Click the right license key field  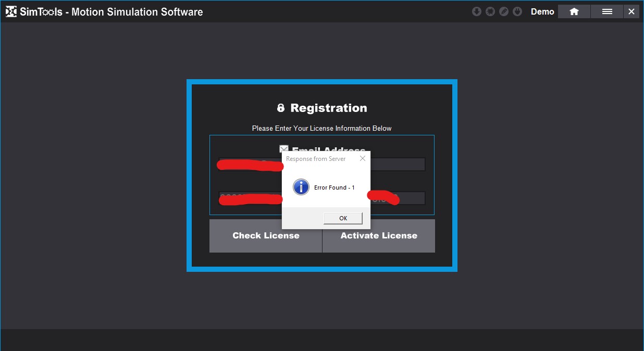[398, 198]
